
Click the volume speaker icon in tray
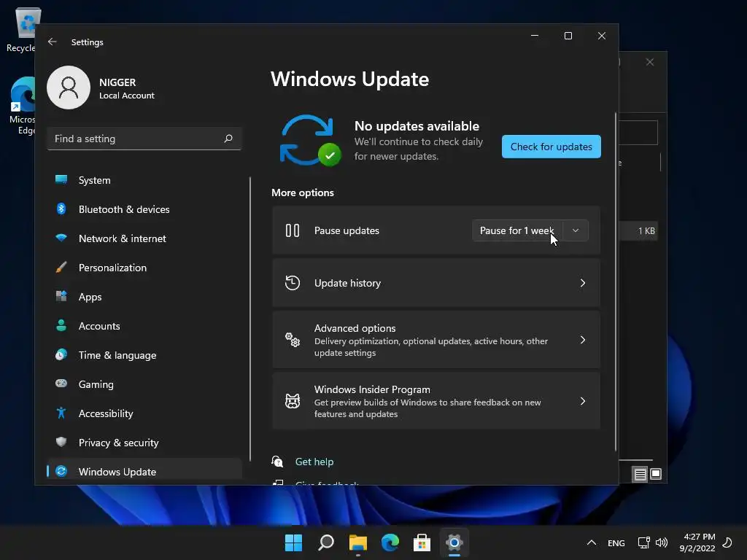click(x=662, y=542)
